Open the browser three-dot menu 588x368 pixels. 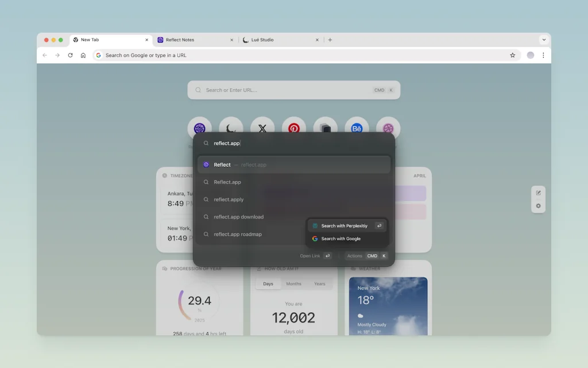click(x=544, y=55)
